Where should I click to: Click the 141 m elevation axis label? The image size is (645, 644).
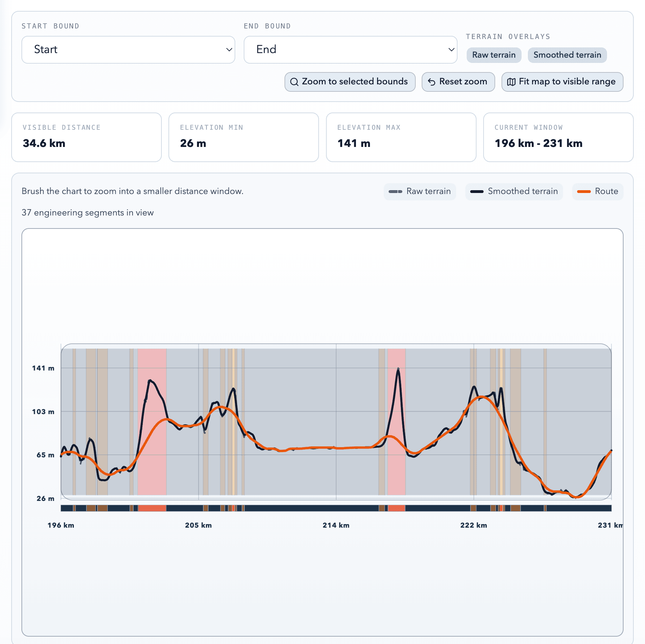click(x=43, y=368)
